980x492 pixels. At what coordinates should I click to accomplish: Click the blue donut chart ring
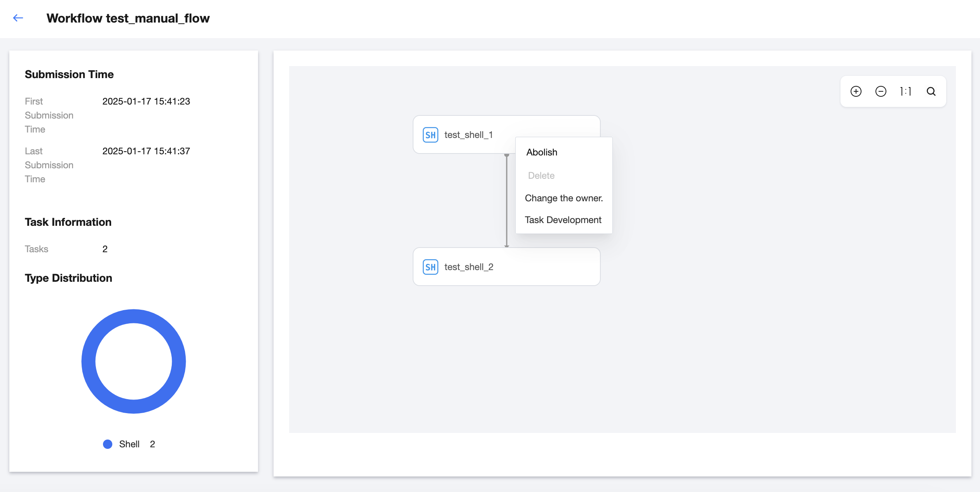coord(89,361)
